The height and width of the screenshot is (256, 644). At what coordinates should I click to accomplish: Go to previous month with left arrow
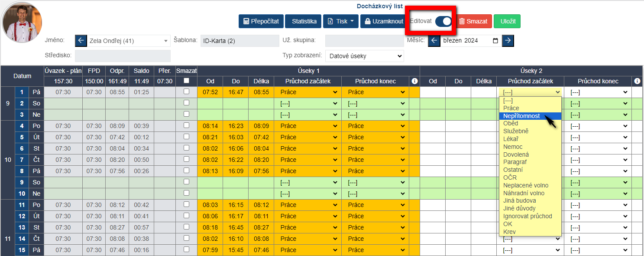click(434, 41)
